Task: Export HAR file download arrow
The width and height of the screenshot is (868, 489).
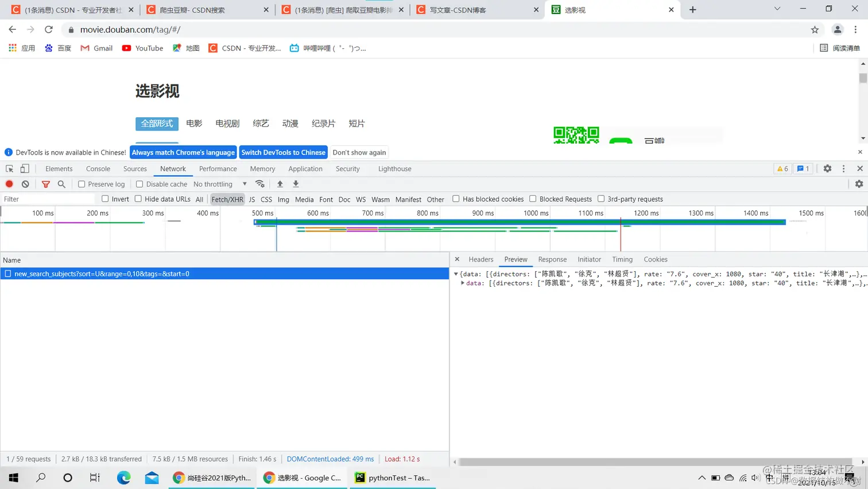Action: [296, 184]
